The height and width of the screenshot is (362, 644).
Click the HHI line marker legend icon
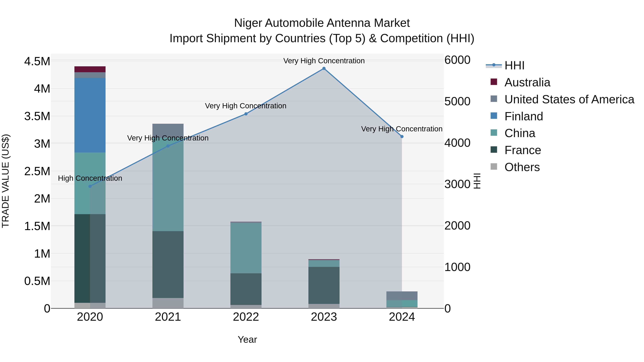pyautogui.click(x=494, y=65)
